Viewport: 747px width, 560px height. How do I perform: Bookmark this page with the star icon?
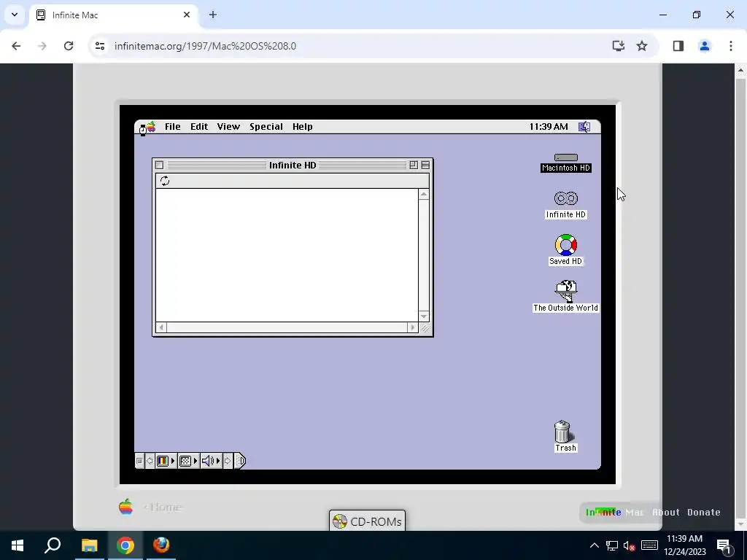[x=642, y=46]
